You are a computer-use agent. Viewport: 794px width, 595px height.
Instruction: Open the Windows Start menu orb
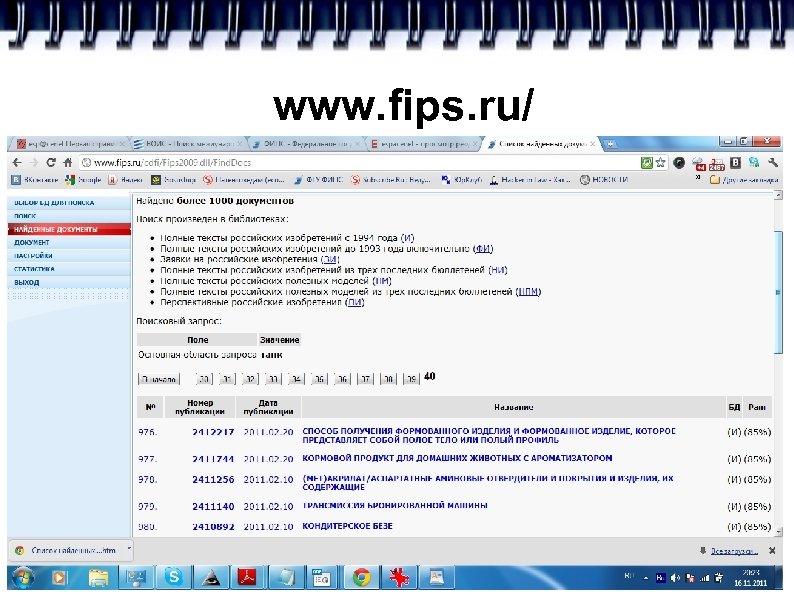pos(22,578)
